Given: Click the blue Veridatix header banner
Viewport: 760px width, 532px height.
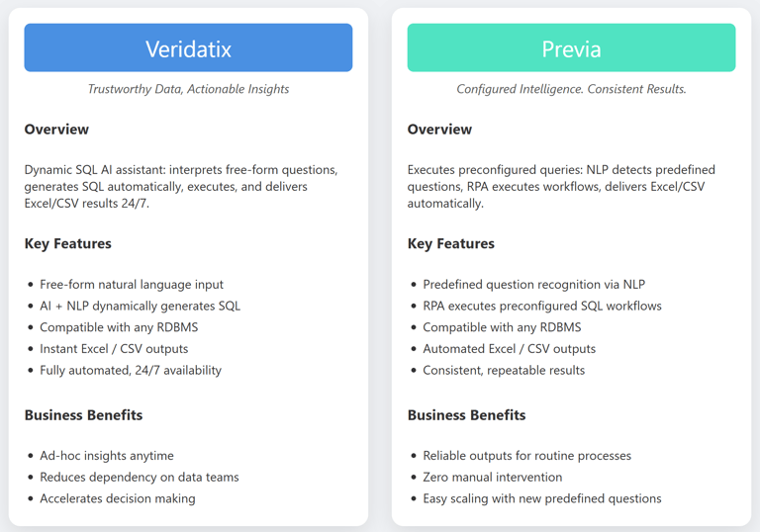Looking at the screenshot, I should pos(188,47).
